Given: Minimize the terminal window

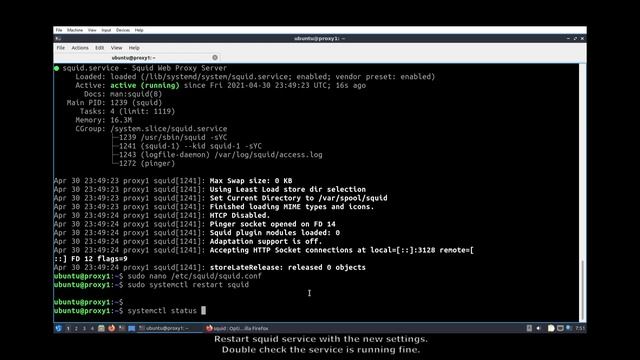Looking at the screenshot, I should pyautogui.click(x=568, y=38).
